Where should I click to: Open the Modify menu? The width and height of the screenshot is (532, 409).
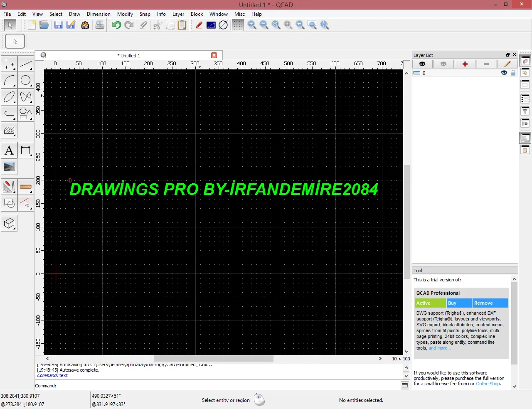pos(125,14)
